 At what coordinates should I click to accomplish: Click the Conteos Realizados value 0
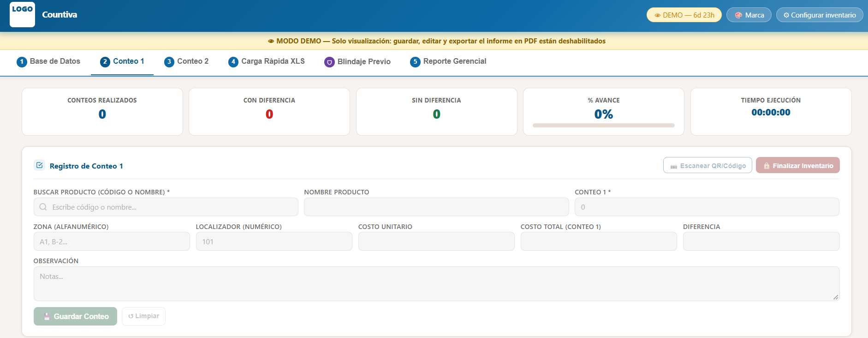pyautogui.click(x=102, y=114)
